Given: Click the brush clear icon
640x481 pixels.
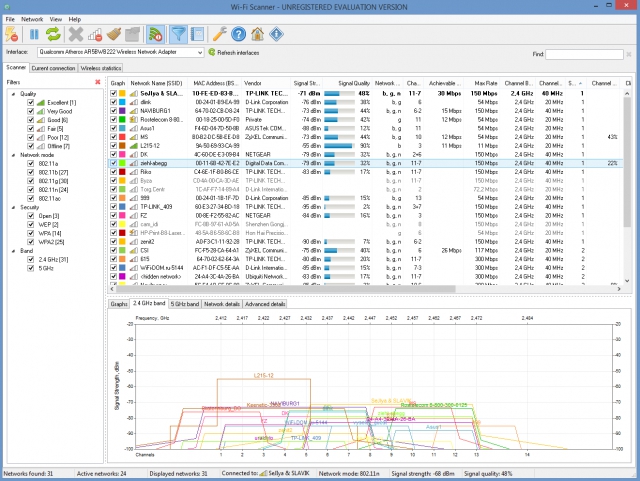Looking at the screenshot, I should tap(114, 34).
